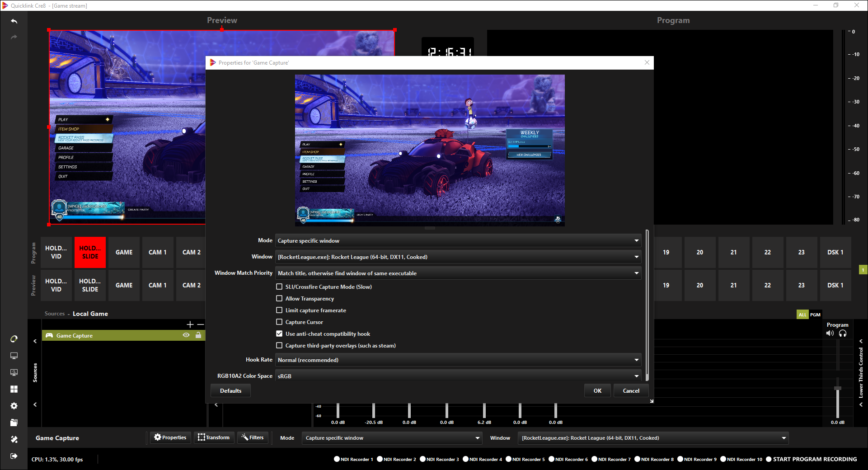This screenshot has width=868, height=470.
Task: Remove source with the minus icon
Action: (201, 324)
